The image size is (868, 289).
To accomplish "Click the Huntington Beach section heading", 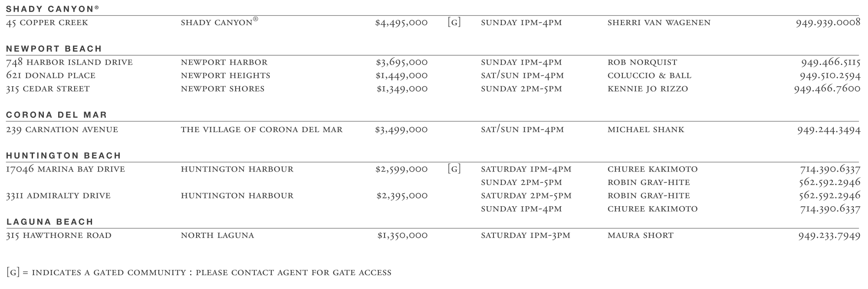I will [63, 156].
